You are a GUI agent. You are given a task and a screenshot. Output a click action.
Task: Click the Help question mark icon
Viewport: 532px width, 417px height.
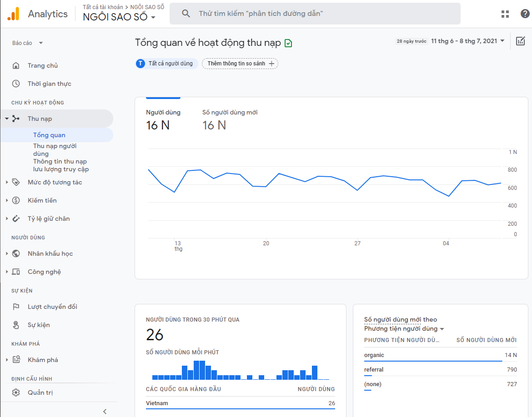click(525, 14)
